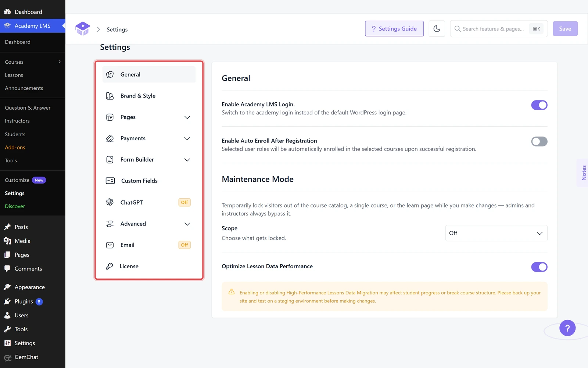Click the Plugins update count badge
This screenshot has width=588, height=368.
pyautogui.click(x=39, y=302)
